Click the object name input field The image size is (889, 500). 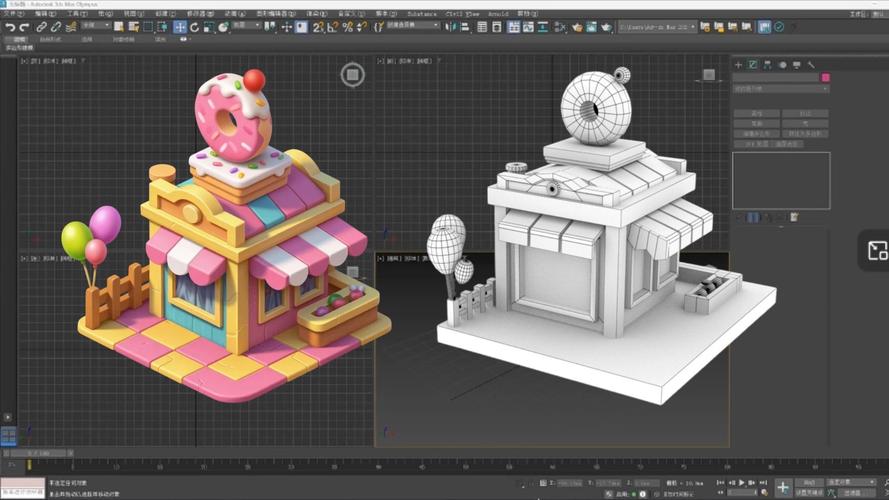(776, 77)
